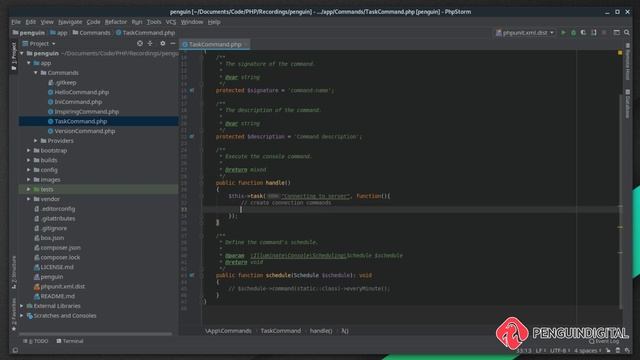The image size is (640, 360).
Task: Run the phpunit.xml.dist configuration
Action: tap(563, 33)
